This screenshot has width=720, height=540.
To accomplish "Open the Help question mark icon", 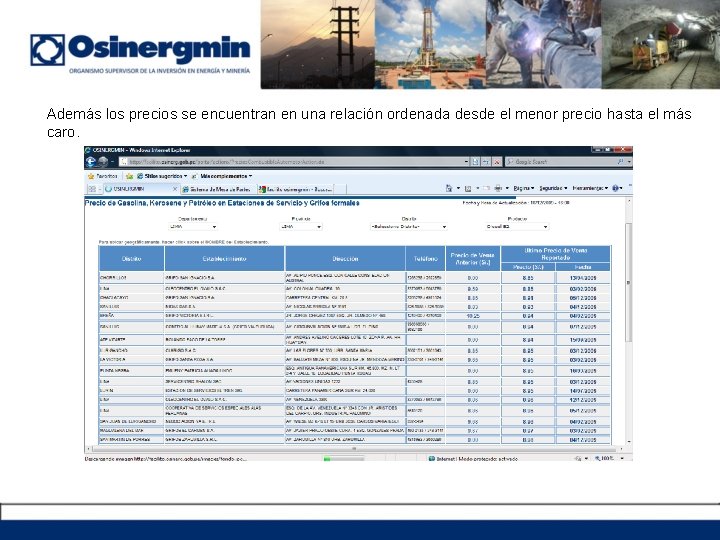I will coord(615,188).
